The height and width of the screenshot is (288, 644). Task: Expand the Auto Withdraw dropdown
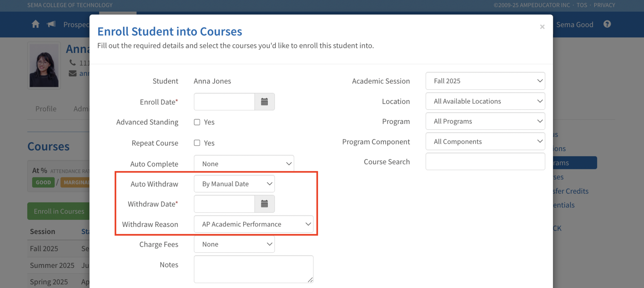tap(234, 184)
